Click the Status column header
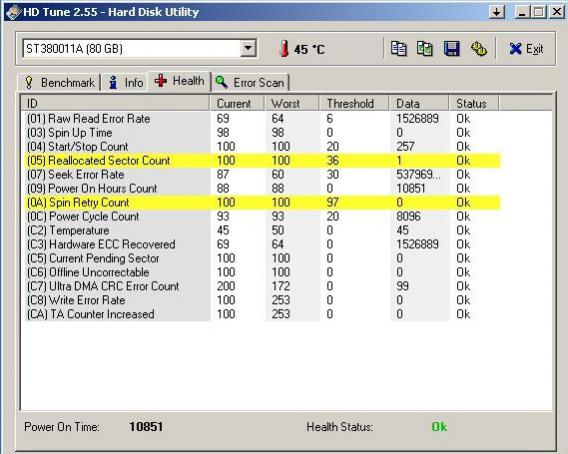This screenshot has width=568, height=454. 473,104
